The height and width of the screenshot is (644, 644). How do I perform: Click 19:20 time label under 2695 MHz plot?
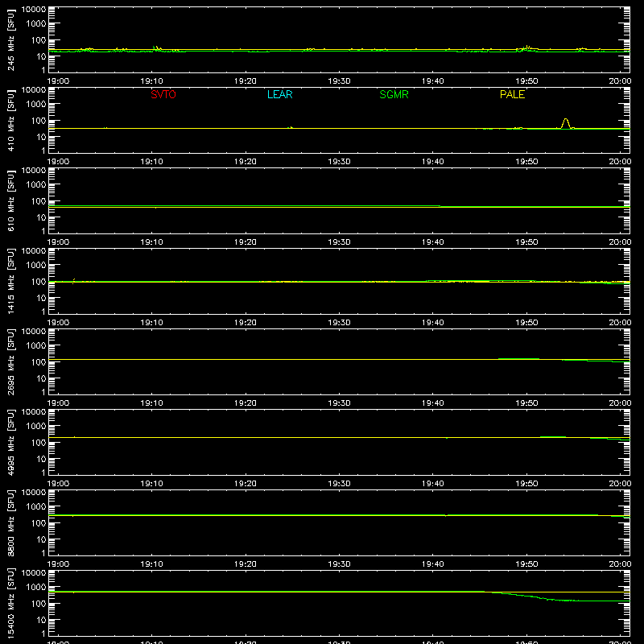coord(246,403)
